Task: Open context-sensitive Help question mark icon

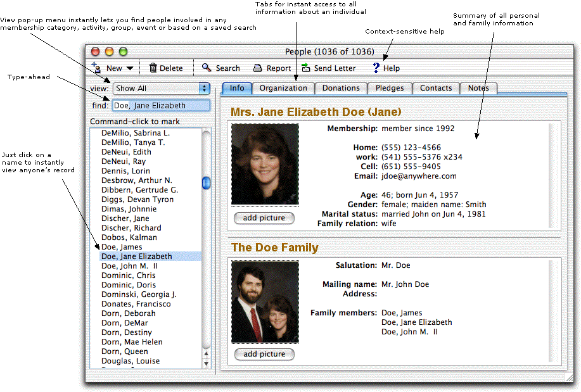Action: 376,68
